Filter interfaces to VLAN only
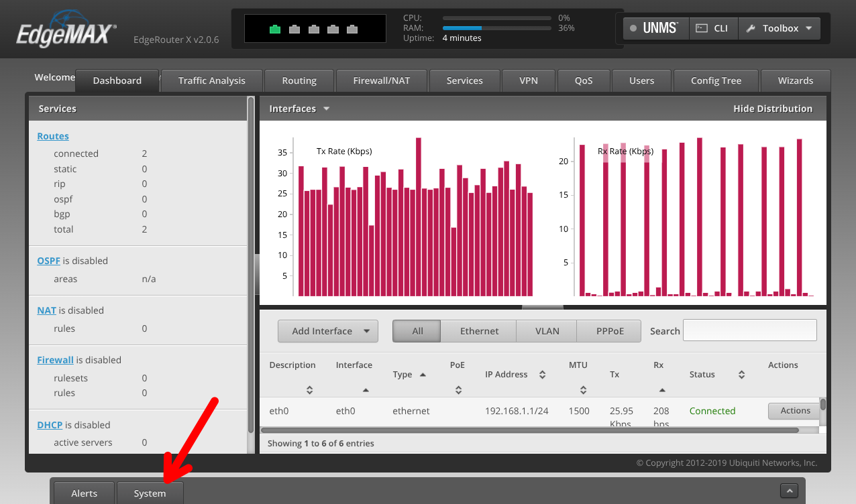Viewport: 856px width, 504px height. [x=547, y=331]
